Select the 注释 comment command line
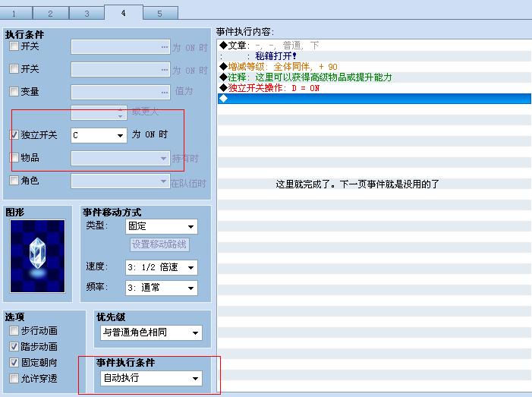Image resolution: width=532 pixels, height=397 pixels. [374, 77]
